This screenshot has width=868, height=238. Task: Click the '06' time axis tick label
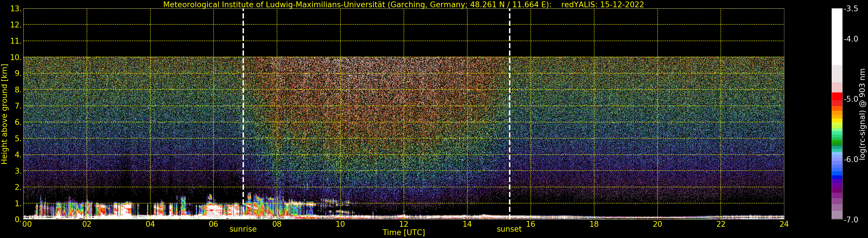click(x=214, y=224)
